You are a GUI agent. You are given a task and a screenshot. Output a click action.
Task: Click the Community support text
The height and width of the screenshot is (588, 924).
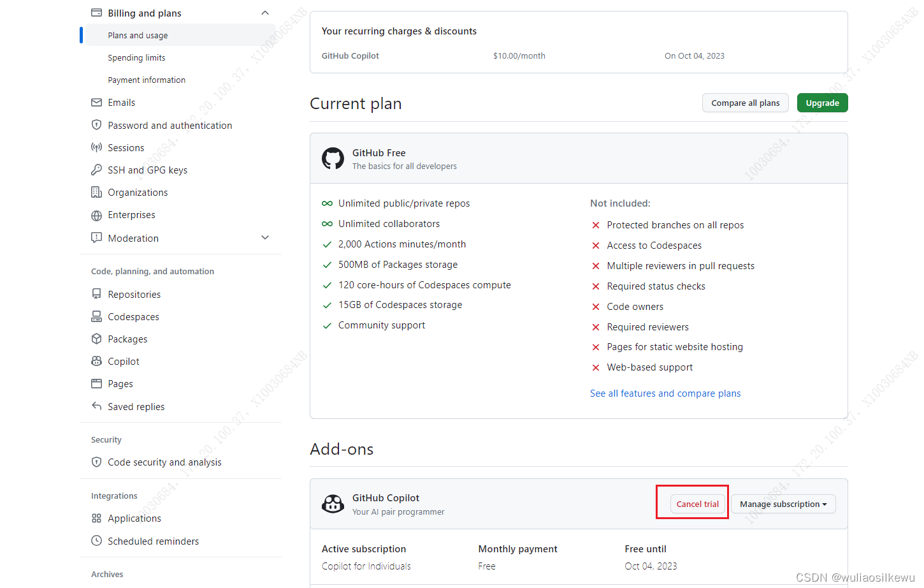382,325
